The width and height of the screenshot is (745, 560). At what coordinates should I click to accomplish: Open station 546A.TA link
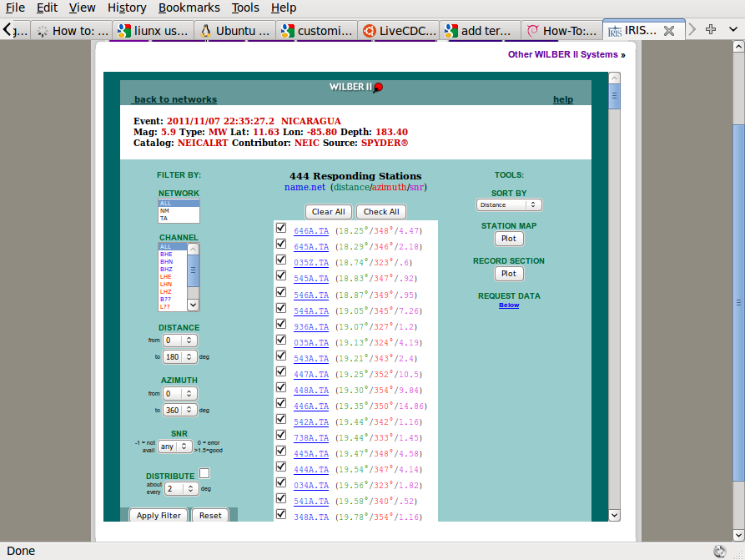click(311, 295)
